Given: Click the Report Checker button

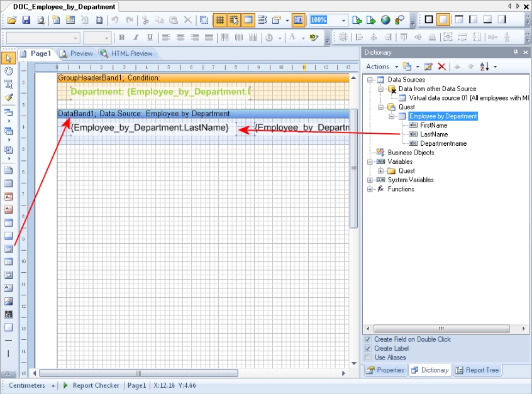Looking at the screenshot, I should click(x=91, y=386).
